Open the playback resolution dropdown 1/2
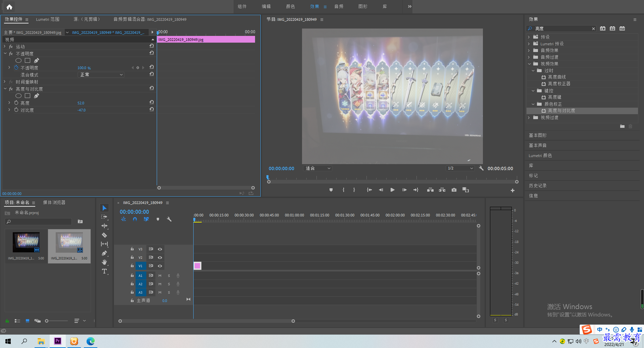The width and height of the screenshot is (644, 348). pyautogui.click(x=460, y=168)
